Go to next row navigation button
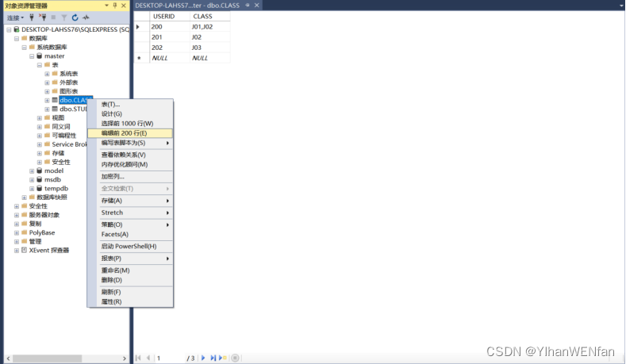This screenshot has width=626, height=364. (203, 358)
